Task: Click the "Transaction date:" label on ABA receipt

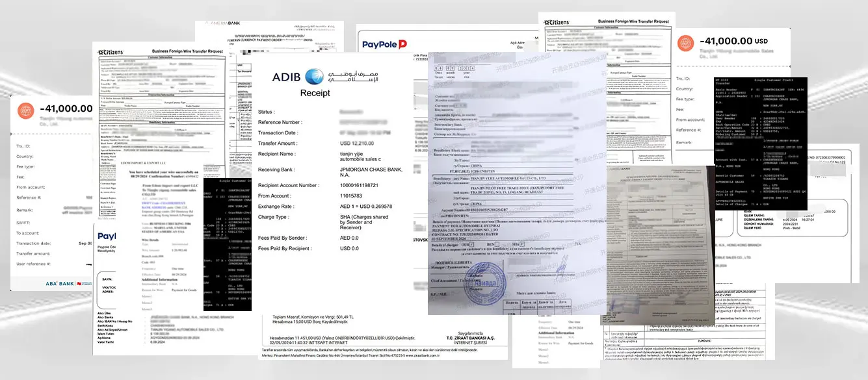Action: 33,243
